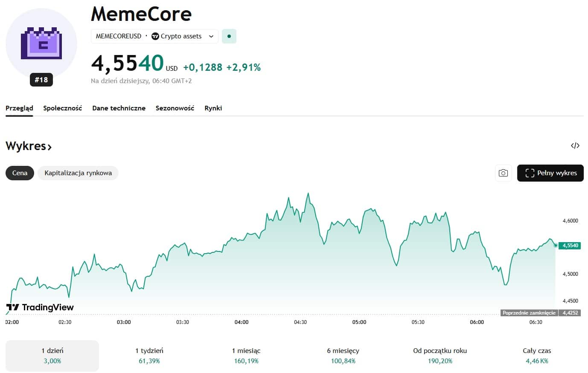Go to the Rynki tab
This screenshot has width=588, height=373.
click(x=213, y=108)
